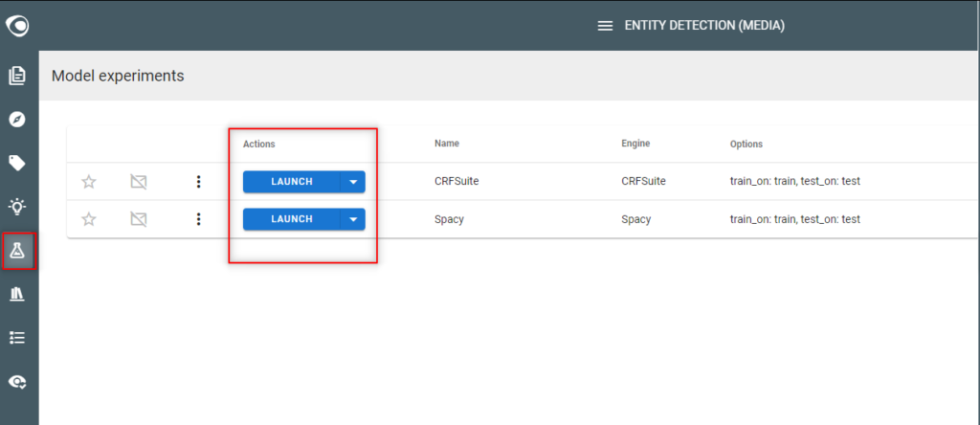Star the CRFSuite experiment
This screenshot has width=980, height=425.
[x=89, y=182]
